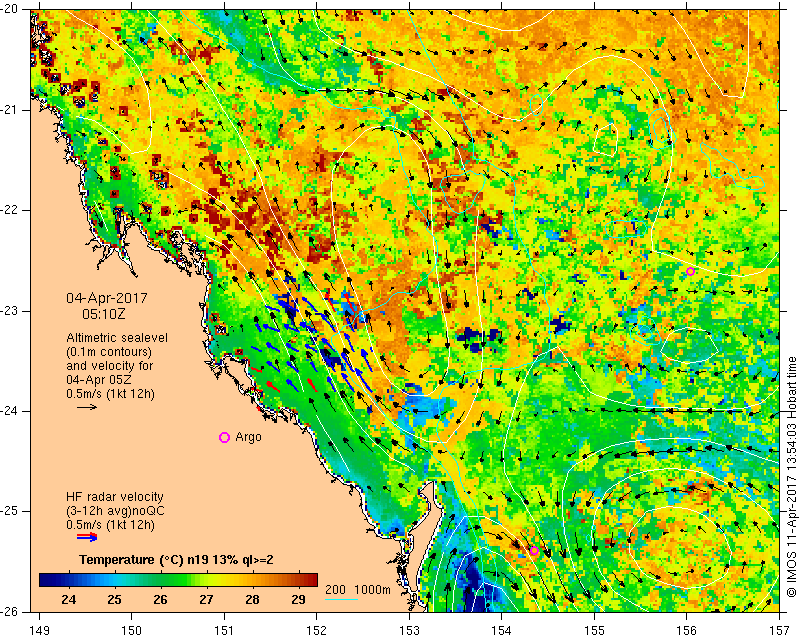Click the latitude axis label -26
Image resolution: width=800 pixels, height=640 pixels.
10,611
